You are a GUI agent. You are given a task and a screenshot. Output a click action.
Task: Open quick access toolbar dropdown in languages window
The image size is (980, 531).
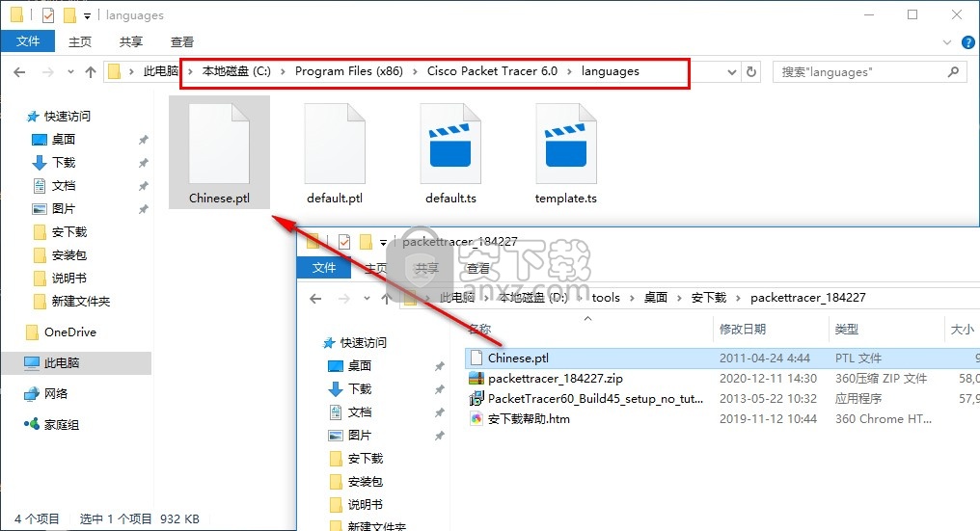pyautogui.click(x=87, y=15)
